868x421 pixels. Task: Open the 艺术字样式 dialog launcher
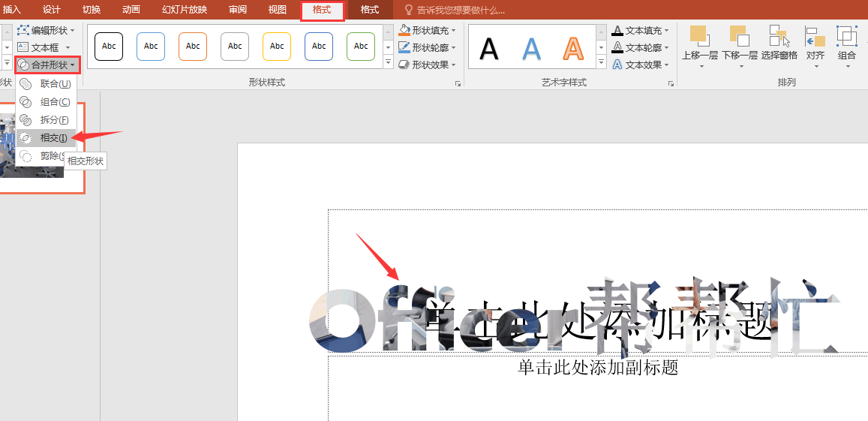[x=671, y=83]
